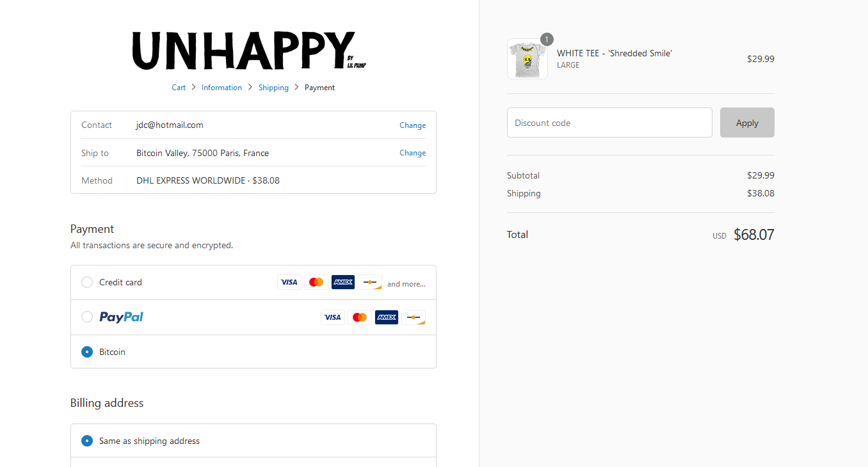Screen dimensions: 868x467
Task: Click the PayPal logo
Action: pos(121,317)
